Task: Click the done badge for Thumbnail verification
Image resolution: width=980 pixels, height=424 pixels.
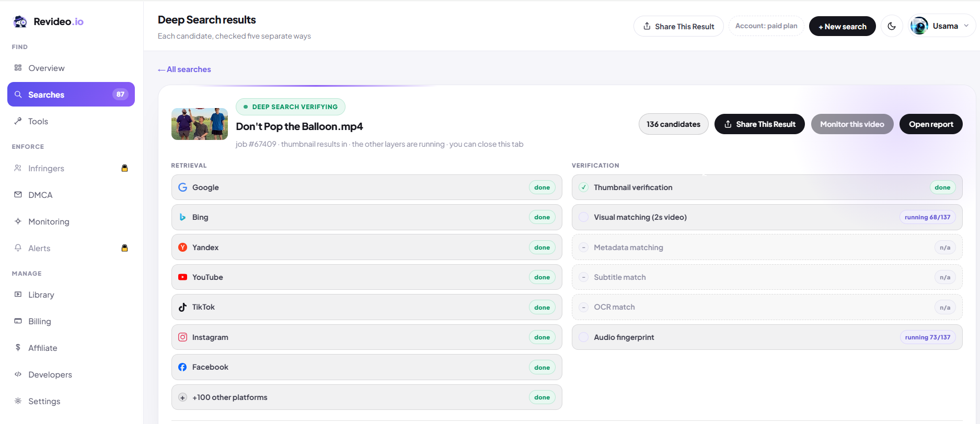Action: pos(942,187)
